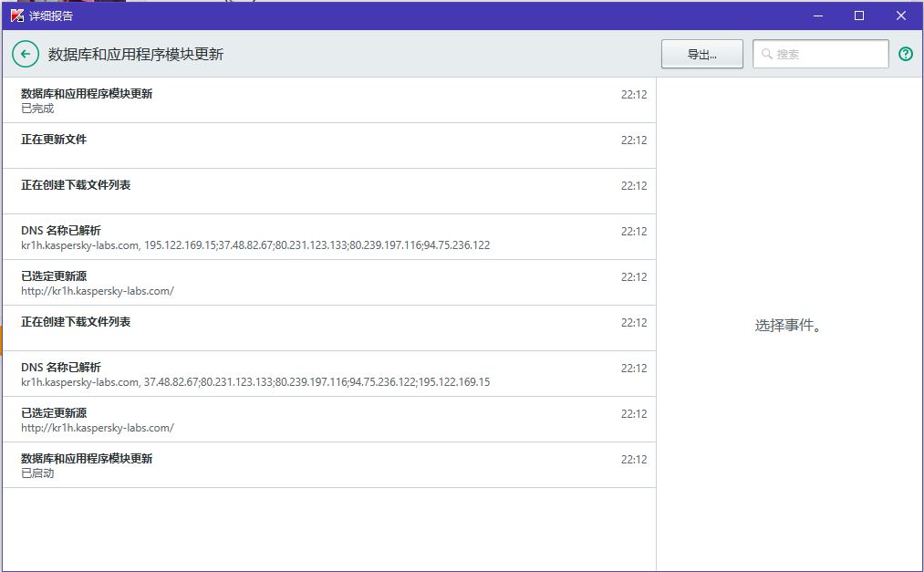924x572 pixels.
Task: Select the first 正在创建下载文件列表 event
Action: (329, 192)
